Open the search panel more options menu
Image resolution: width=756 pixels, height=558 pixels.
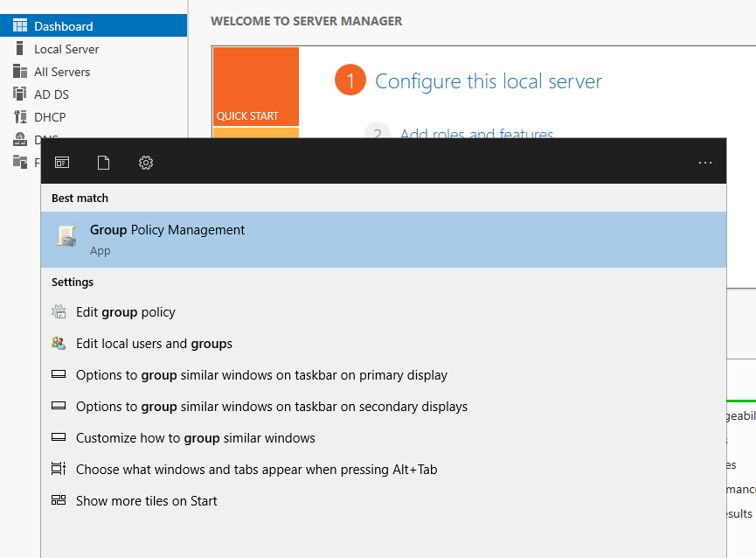coord(705,163)
